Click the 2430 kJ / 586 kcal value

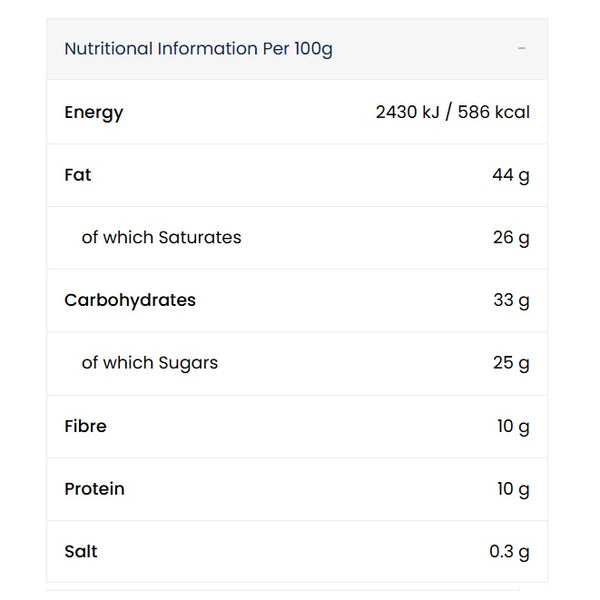click(453, 112)
